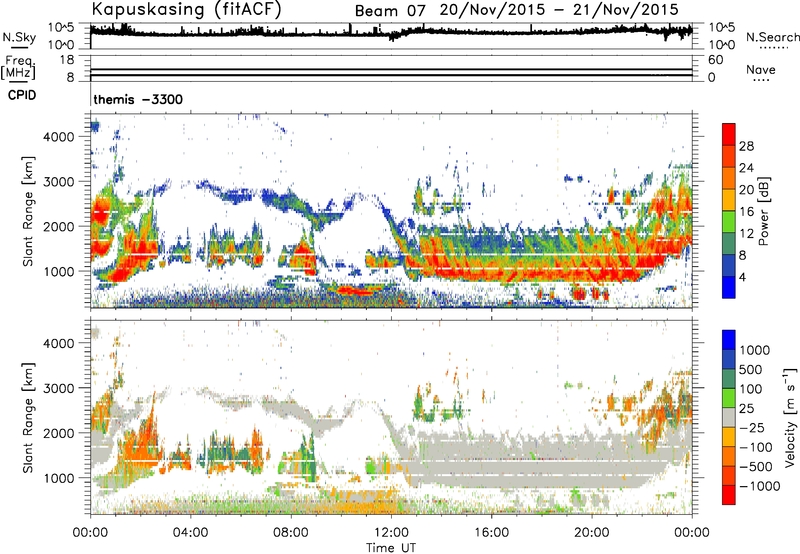Viewport: 800px width, 554px height.
Task: Click the gray segment of the Velocity color bar
Action: [x=729, y=417]
